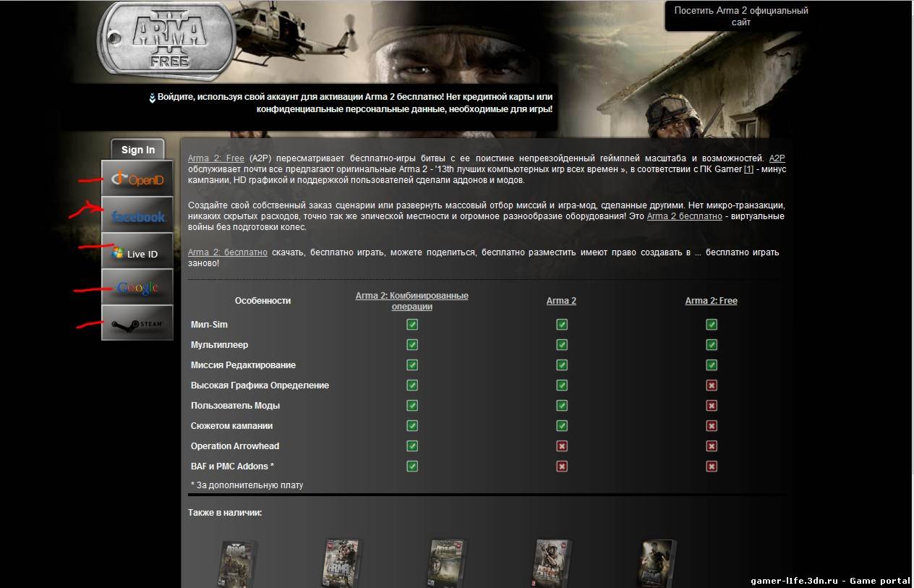Open the [1] footnote reference link

pos(749,169)
